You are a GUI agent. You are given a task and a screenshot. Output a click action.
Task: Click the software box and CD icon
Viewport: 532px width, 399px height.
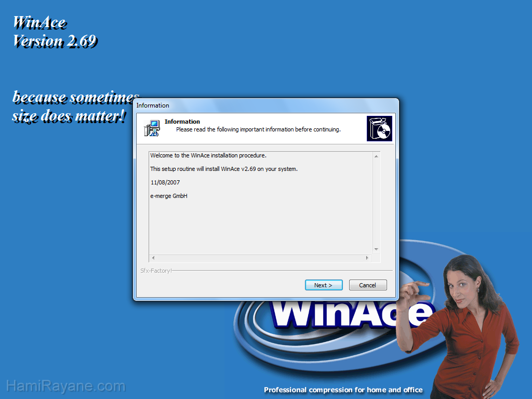pos(379,129)
